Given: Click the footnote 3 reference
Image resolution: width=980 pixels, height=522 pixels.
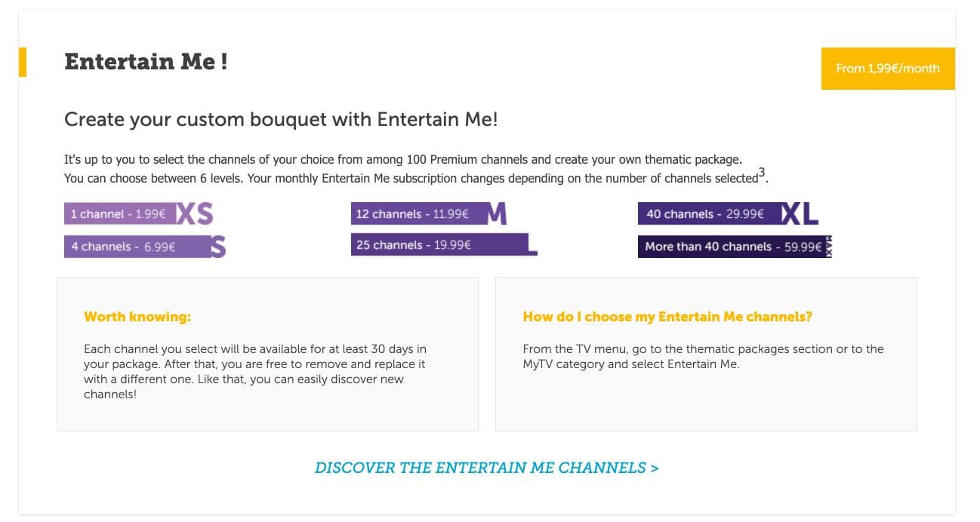Looking at the screenshot, I should point(763,173).
